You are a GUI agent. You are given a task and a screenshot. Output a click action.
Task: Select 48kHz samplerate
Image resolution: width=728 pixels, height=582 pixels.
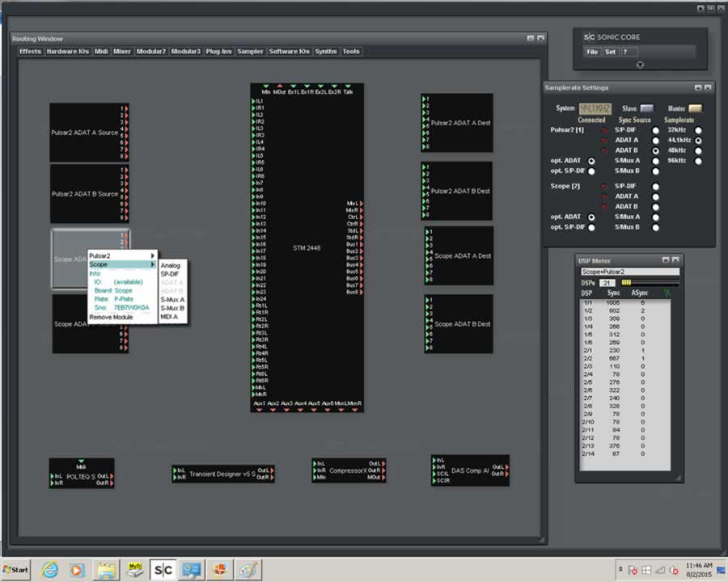(698, 151)
